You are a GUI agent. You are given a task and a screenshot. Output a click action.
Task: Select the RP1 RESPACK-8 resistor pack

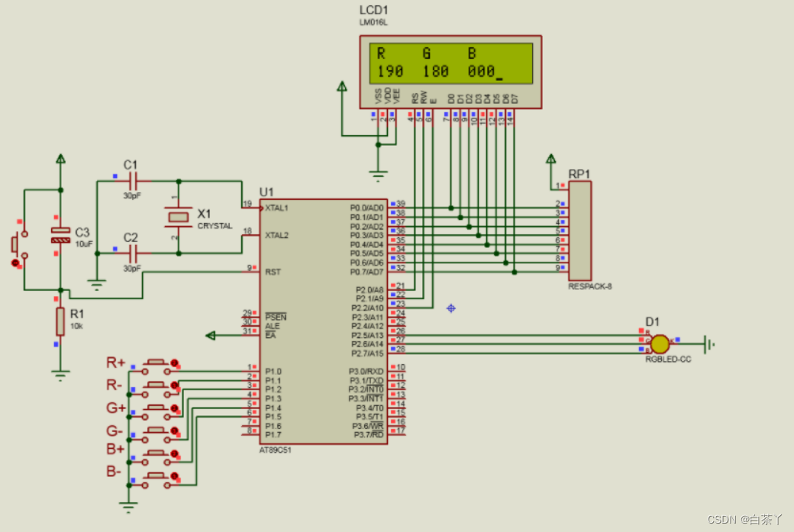click(579, 231)
